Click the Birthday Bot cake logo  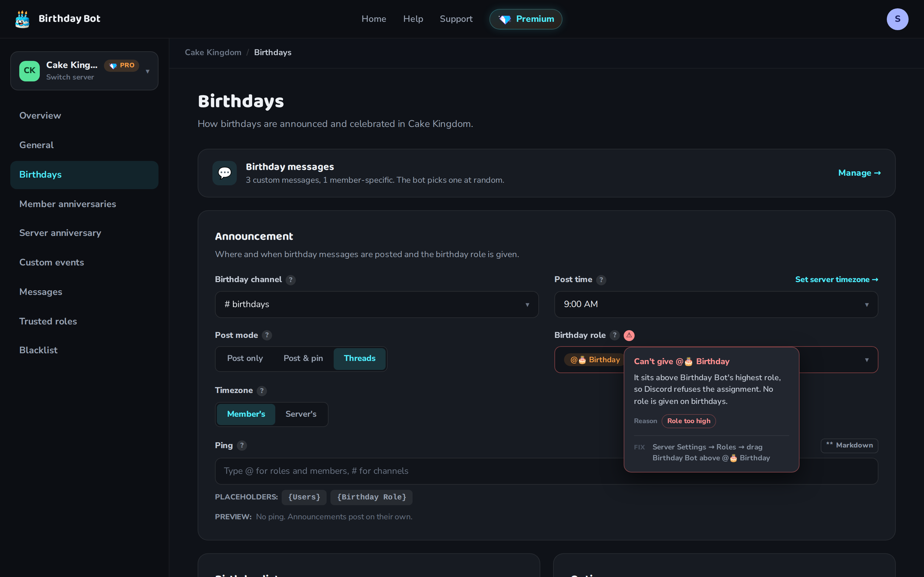click(22, 19)
